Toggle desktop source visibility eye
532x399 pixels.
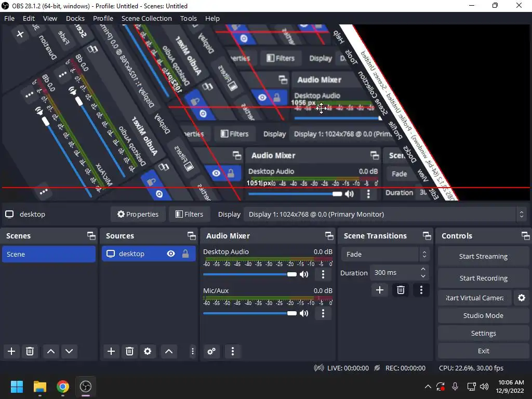(170, 254)
